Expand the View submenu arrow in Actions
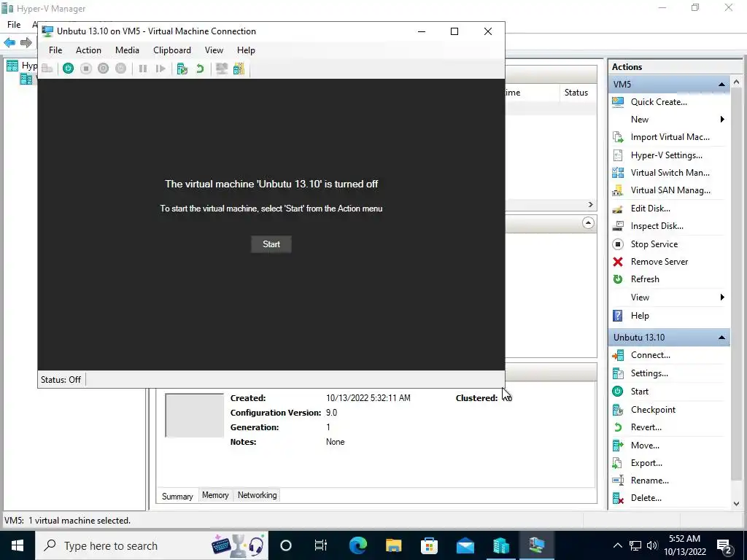 (722, 297)
